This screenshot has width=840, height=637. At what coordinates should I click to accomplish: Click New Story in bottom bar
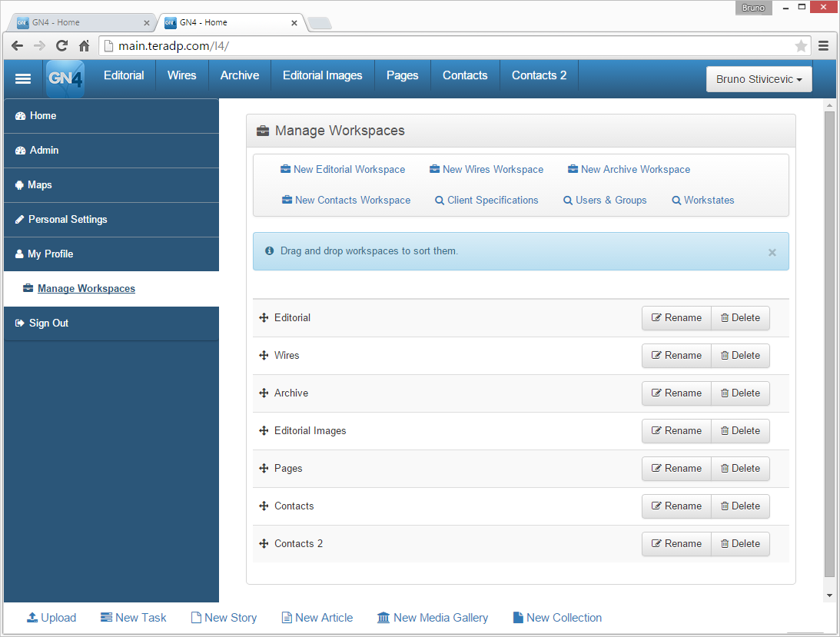pyautogui.click(x=224, y=618)
